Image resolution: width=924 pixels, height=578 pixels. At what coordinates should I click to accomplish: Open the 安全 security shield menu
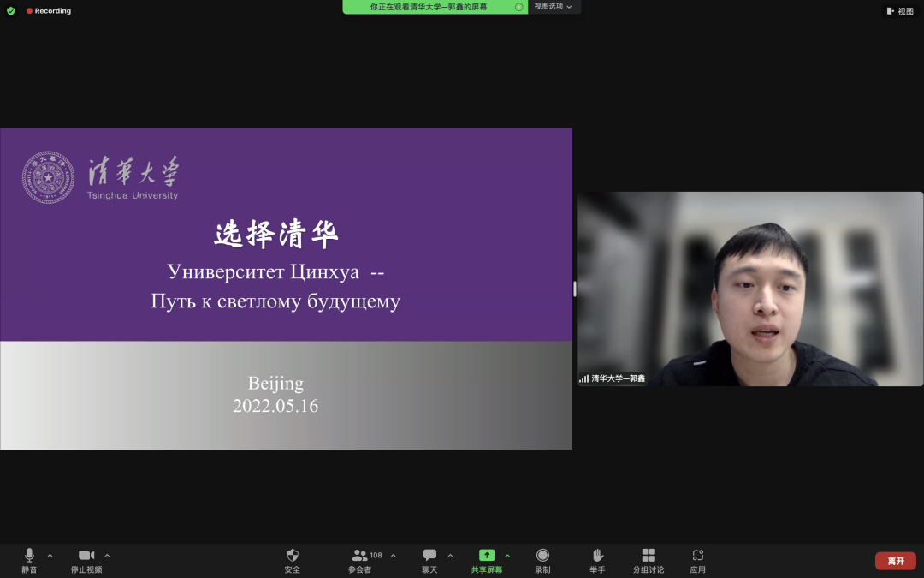[x=293, y=561]
